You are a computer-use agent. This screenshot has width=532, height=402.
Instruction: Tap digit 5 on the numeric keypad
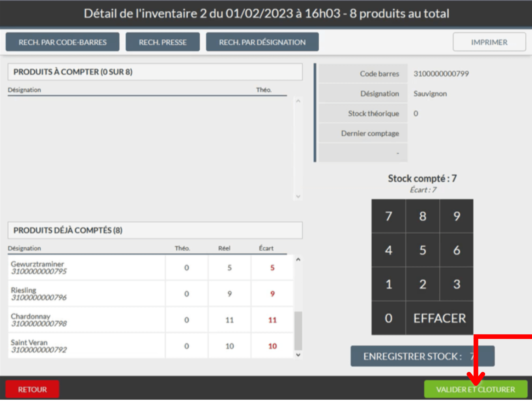pyautogui.click(x=422, y=250)
